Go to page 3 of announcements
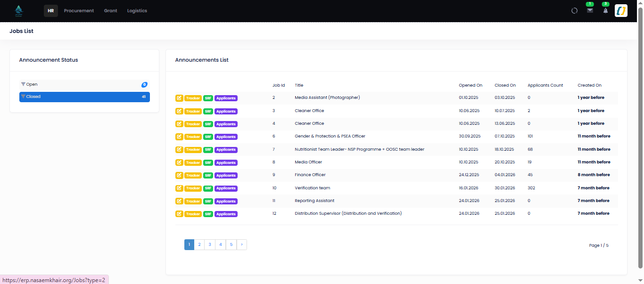The image size is (644, 284). point(210,245)
